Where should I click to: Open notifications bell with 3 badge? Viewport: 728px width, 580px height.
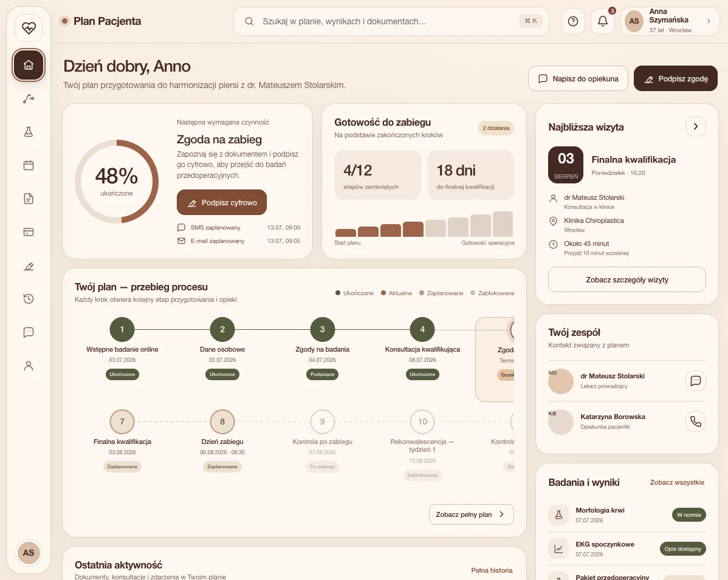pos(603,21)
